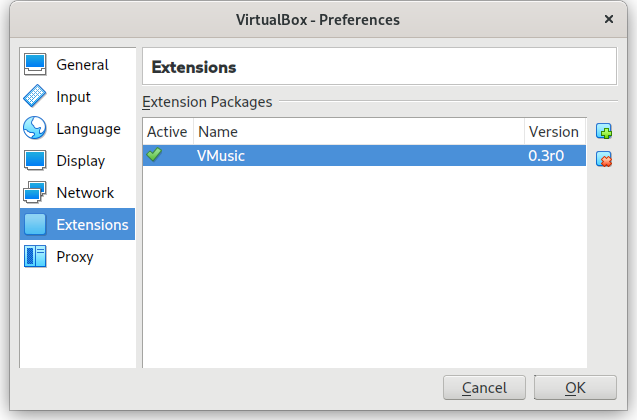Click the Extensions sidebar icon
637x420 pixels.
[35, 224]
